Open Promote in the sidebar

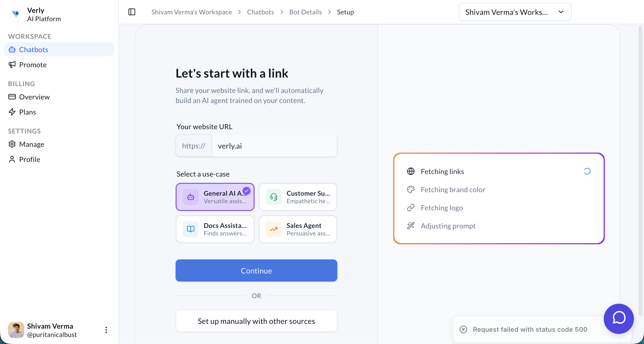[x=33, y=65]
